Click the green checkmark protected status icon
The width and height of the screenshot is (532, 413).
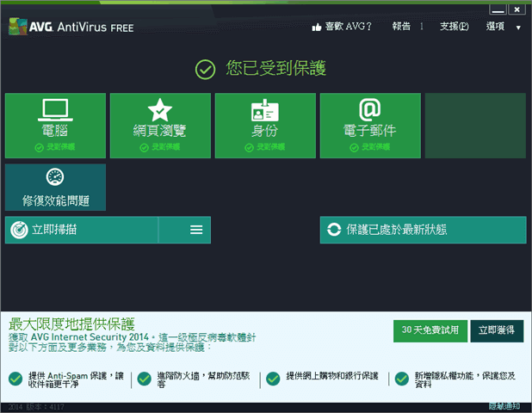pyautogui.click(x=205, y=69)
